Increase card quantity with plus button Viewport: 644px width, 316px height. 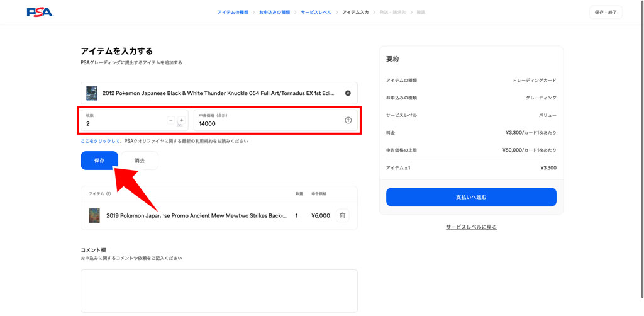[x=182, y=120]
